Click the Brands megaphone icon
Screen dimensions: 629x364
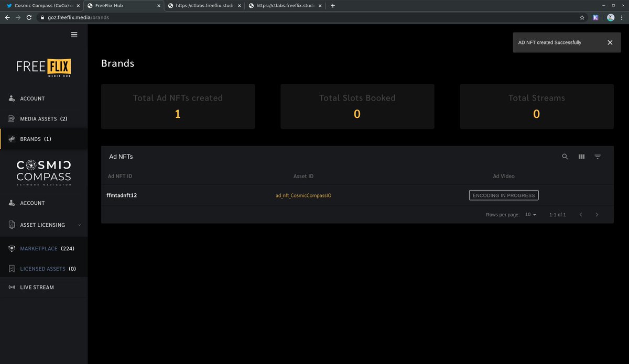12,139
